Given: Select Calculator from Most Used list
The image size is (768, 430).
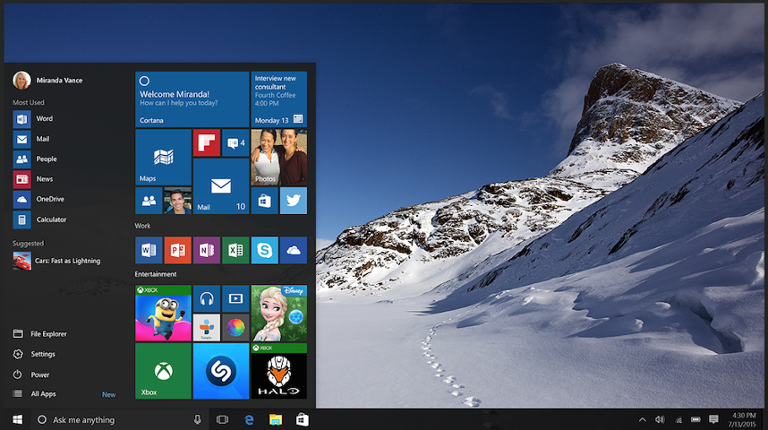Looking at the screenshot, I should click(x=50, y=219).
